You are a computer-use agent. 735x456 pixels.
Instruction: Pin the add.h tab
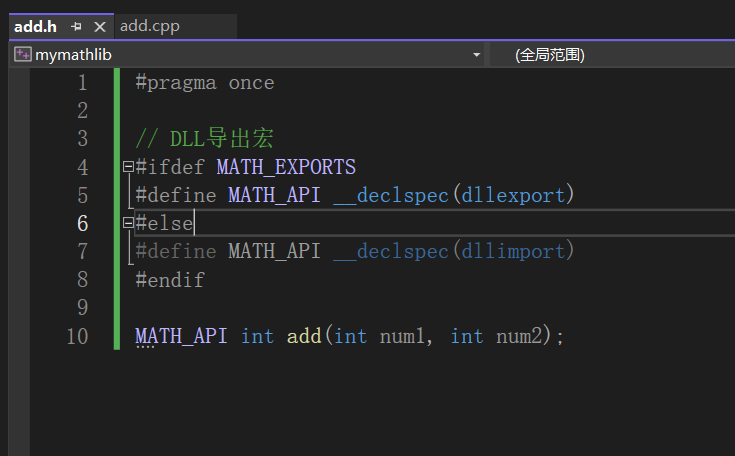click(76, 27)
